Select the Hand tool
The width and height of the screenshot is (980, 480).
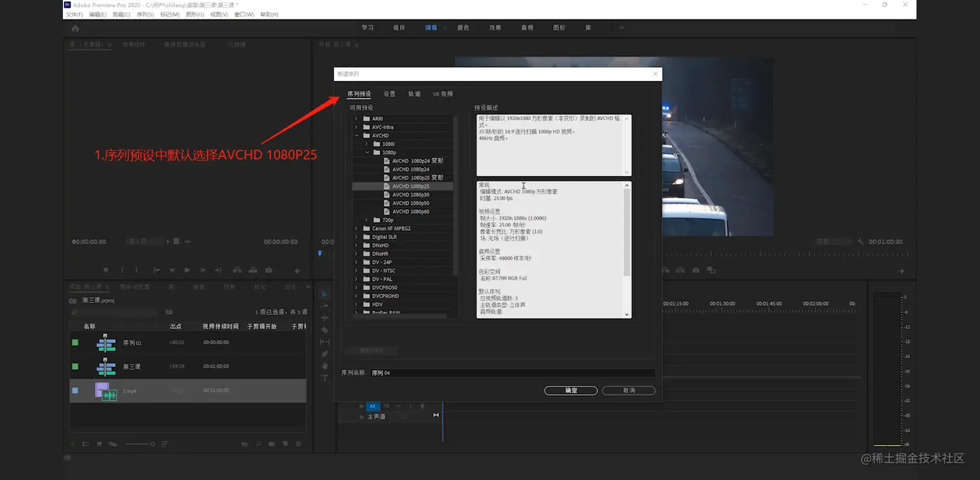[325, 366]
